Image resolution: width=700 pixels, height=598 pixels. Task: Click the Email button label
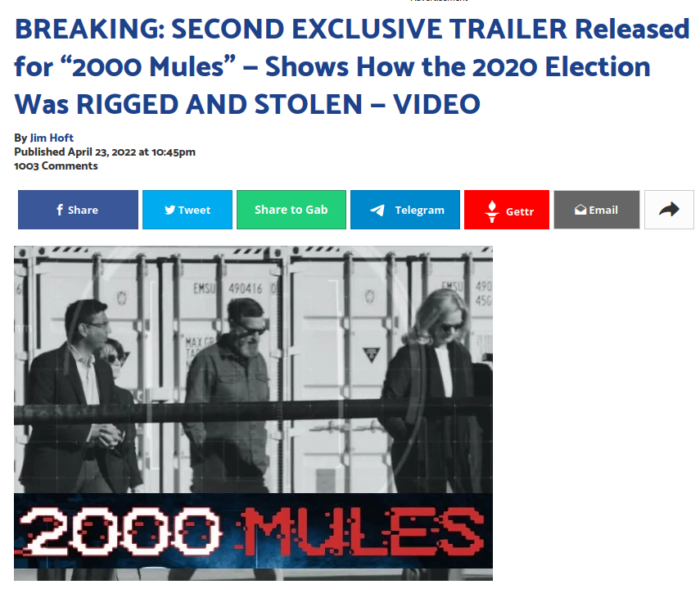(603, 210)
